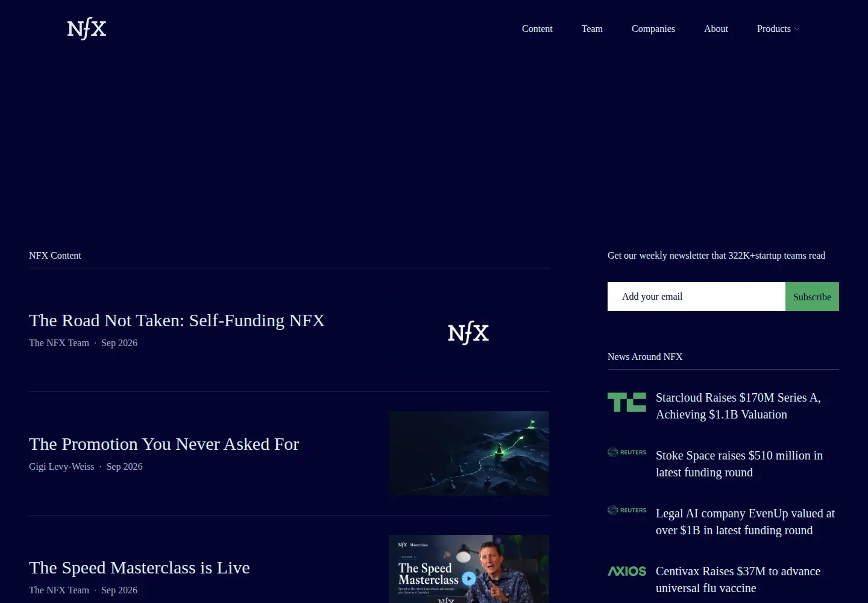Read Starcloud Raises $170M Series A news
The height and width of the screenshot is (603, 868).
tap(738, 406)
